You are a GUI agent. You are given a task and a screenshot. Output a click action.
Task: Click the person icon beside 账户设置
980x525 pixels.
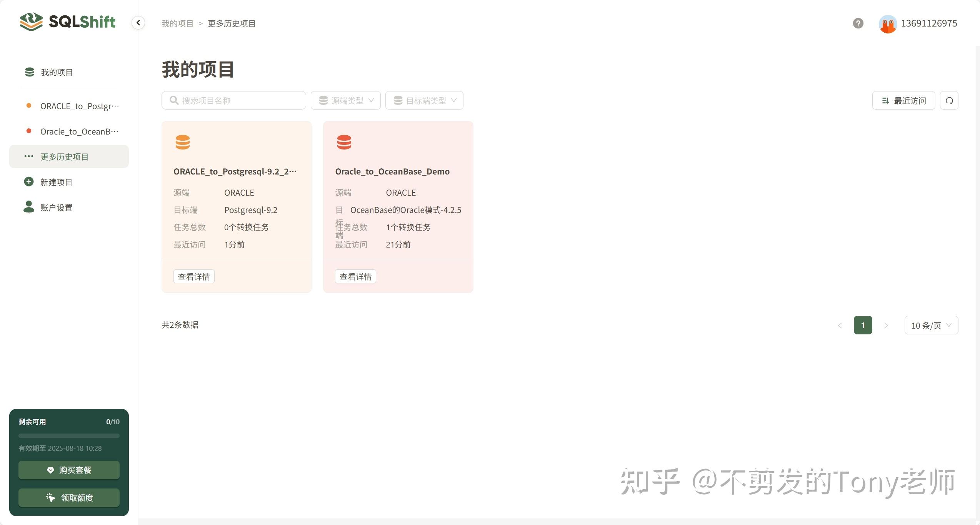(x=28, y=207)
